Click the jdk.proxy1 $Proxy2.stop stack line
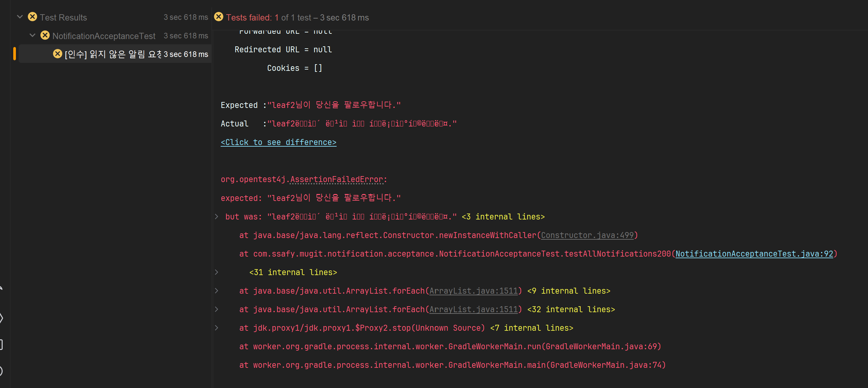Image resolution: width=868 pixels, height=388 pixels. click(x=362, y=328)
